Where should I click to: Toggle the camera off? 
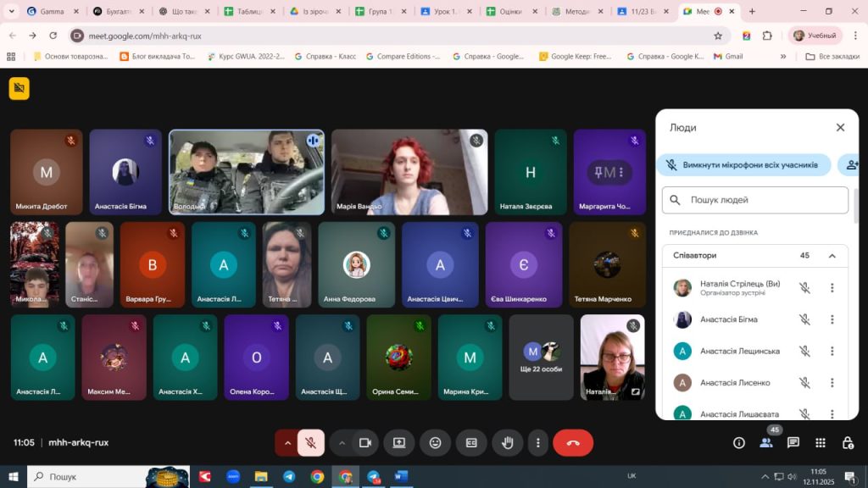[x=365, y=442]
